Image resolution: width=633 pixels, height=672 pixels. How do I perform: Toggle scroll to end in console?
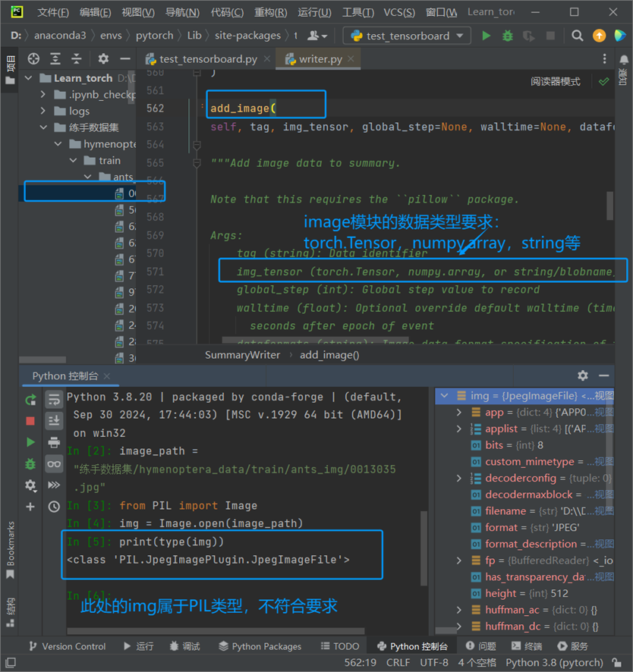pyautogui.click(x=54, y=421)
